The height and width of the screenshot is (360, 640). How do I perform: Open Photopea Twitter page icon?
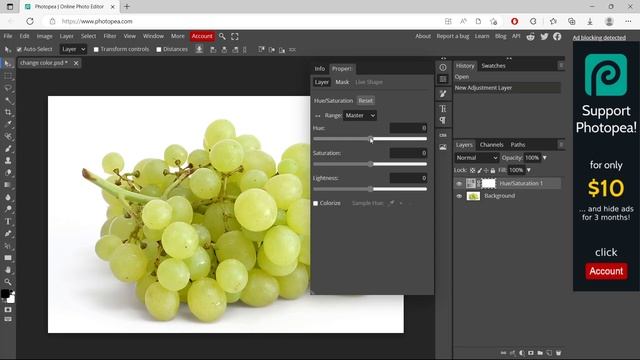click(x=544, y=36)
